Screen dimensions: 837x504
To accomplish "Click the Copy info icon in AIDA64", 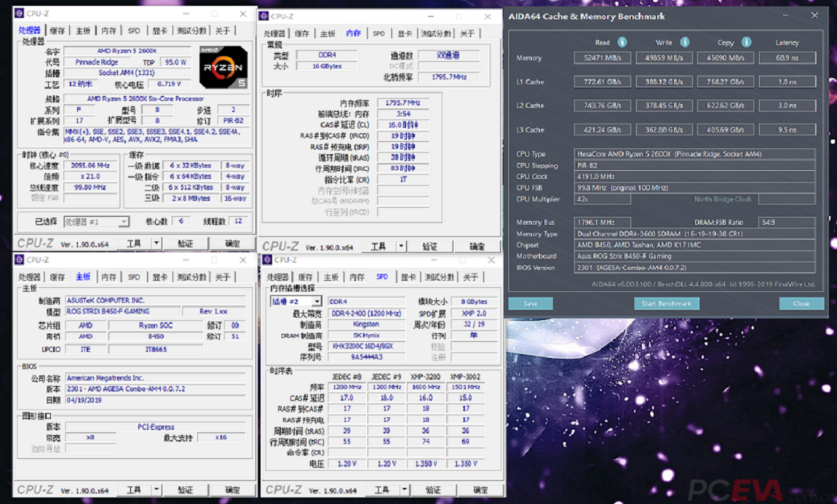I will [746, 42].
